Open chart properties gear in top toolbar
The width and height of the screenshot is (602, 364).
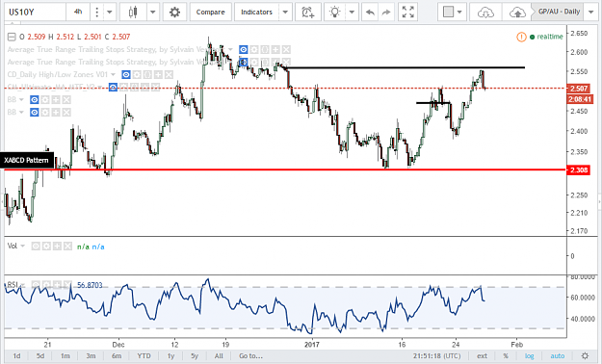pyautogui.click(x=174, y=13)
